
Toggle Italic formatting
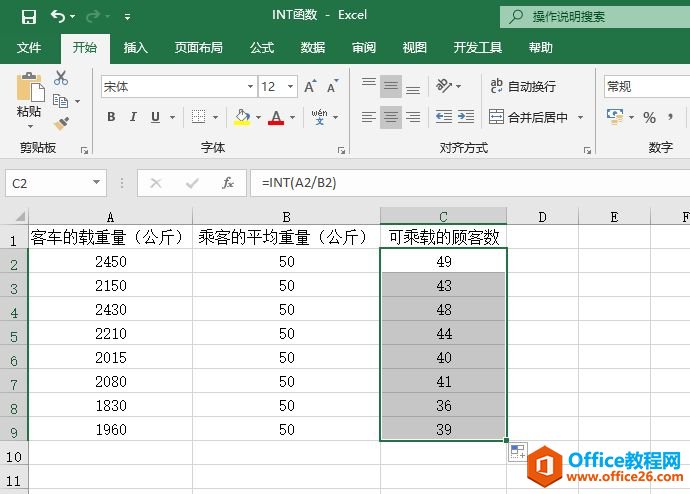pyautogui.click(x=133, y=117)
